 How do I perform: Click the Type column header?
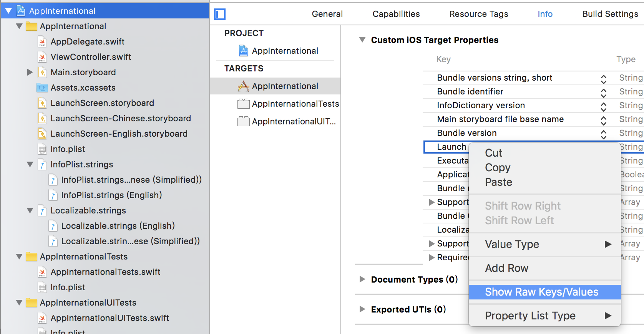tap(626, 60)
